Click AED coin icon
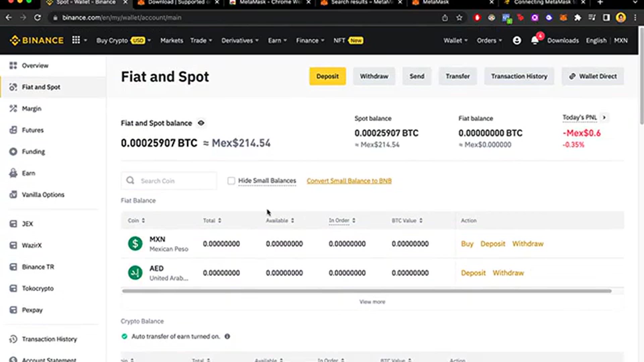Image resolution: width=644 pixels, height=362 pixels. click(135, 273)
